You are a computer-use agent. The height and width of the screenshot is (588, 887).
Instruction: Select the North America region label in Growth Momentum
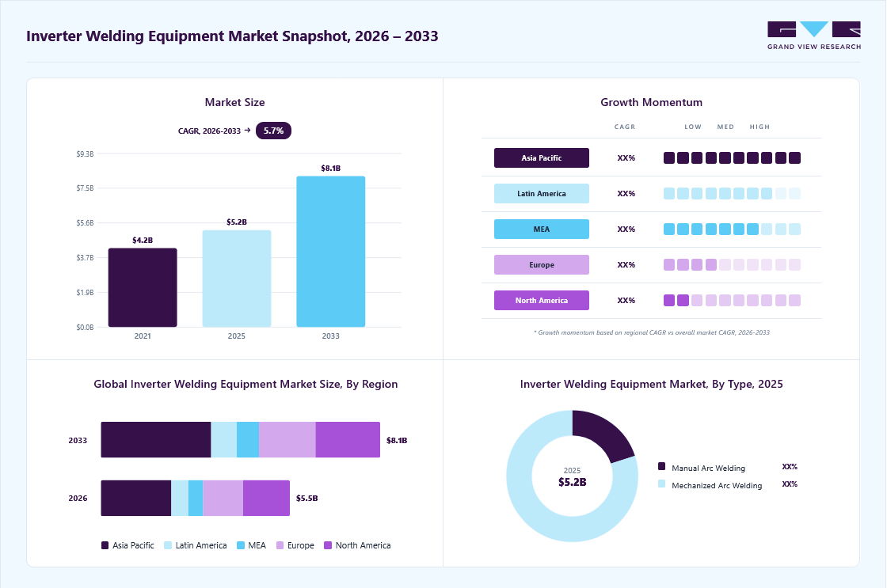tap(542, 300)
